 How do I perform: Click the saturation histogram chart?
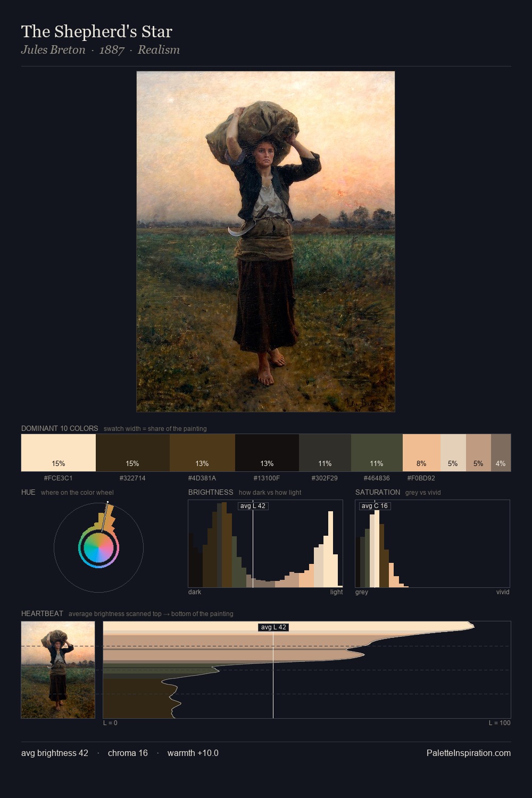point(433,544)
